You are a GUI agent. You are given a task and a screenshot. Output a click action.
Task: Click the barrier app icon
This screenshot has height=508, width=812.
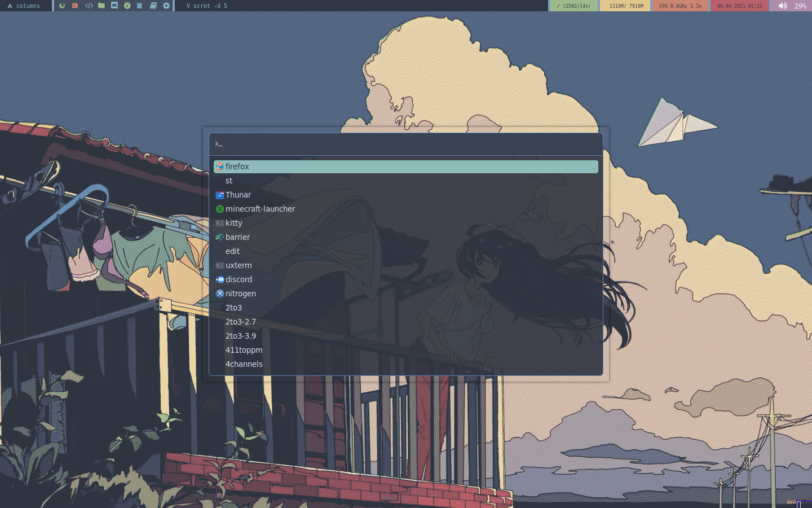pos(220,237)
